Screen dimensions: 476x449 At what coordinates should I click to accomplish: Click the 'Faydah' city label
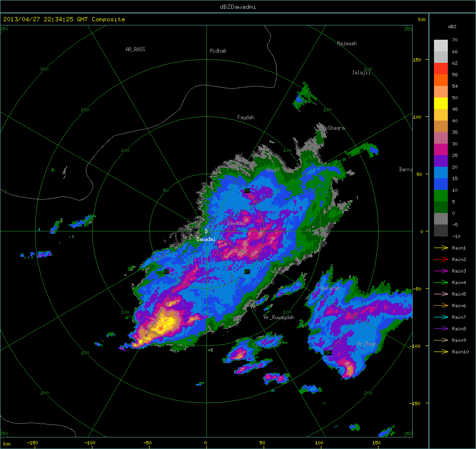[x=246, y=117]
